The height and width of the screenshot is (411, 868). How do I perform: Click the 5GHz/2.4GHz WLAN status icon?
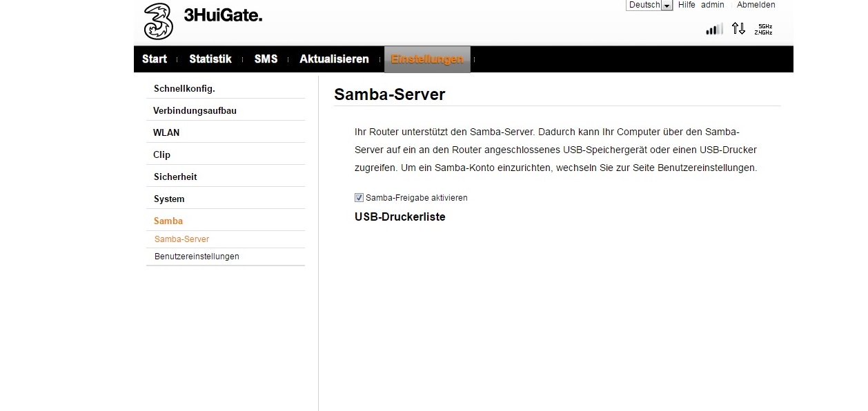[763, 29]
